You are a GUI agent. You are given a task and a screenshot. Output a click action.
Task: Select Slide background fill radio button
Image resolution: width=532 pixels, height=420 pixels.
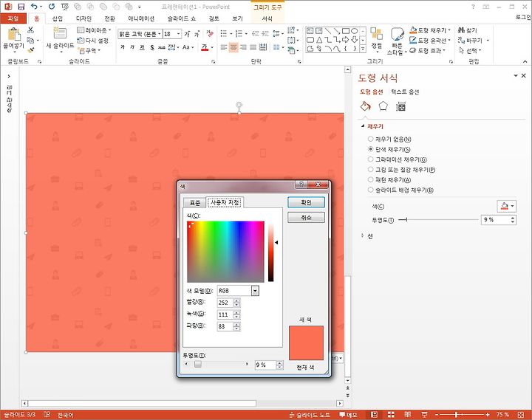[370, 190]
